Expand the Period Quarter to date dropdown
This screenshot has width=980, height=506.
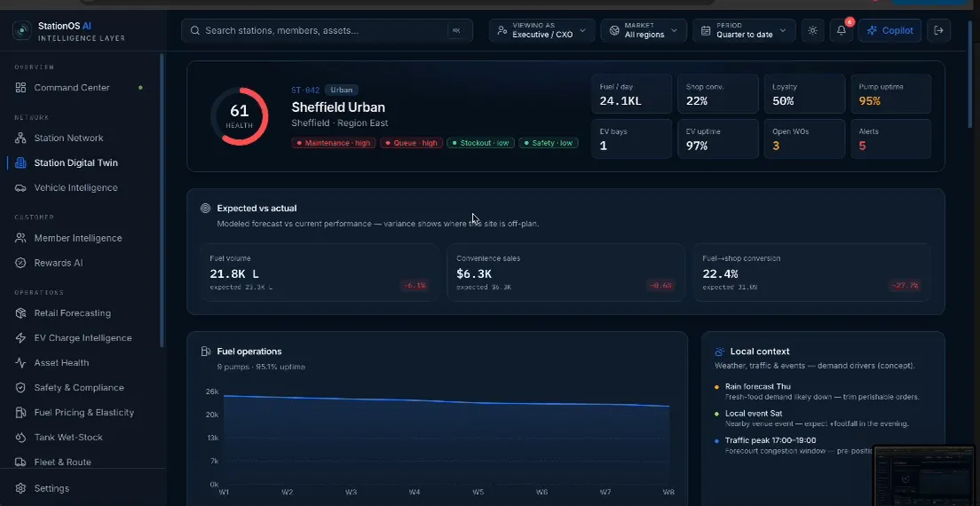pos(744,30)
